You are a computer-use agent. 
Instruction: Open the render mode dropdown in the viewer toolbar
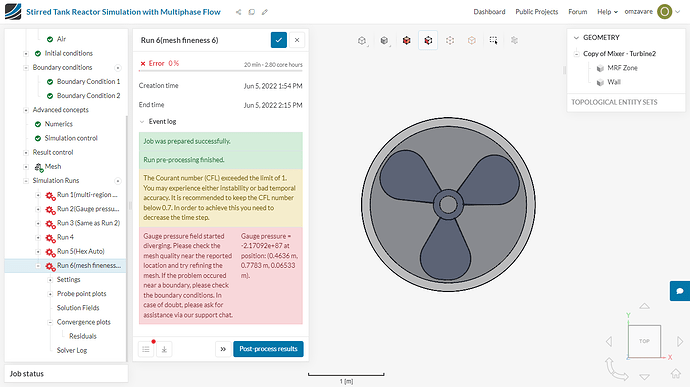tap(385, 41)
